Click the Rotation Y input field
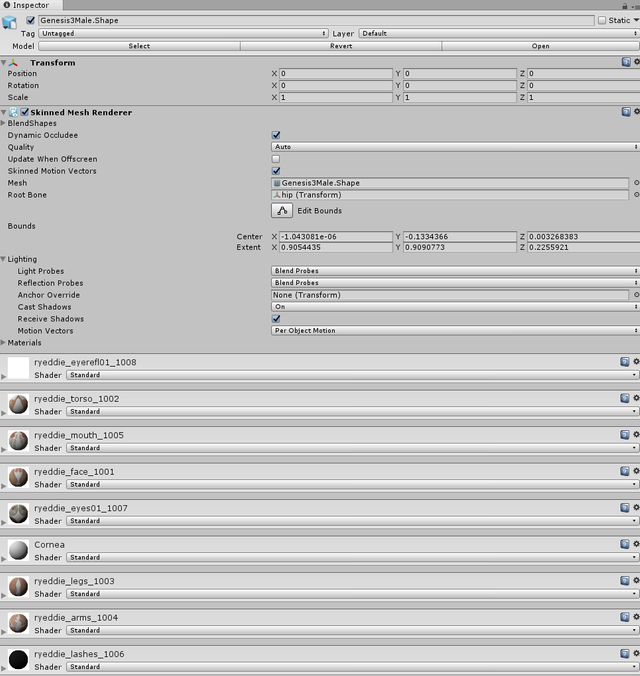Image resolution: width=640 pixels, height=676 pixels. [460, 85]
